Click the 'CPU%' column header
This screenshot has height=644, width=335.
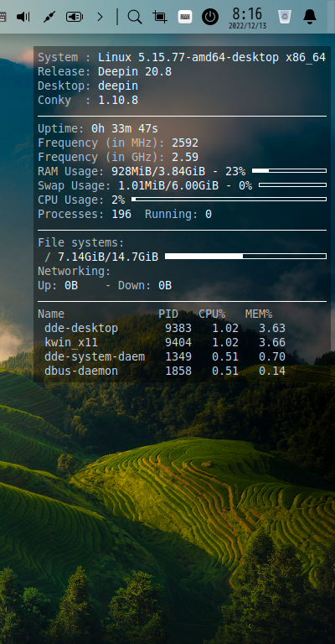[212, 314]
